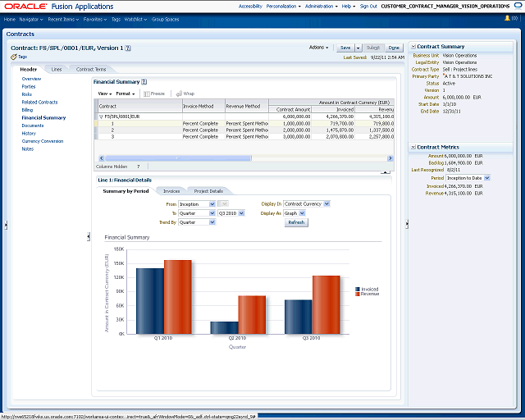Open the Navigator menu
The width and height of the screenshot is (525, 420).
click(x=31, y=20)
